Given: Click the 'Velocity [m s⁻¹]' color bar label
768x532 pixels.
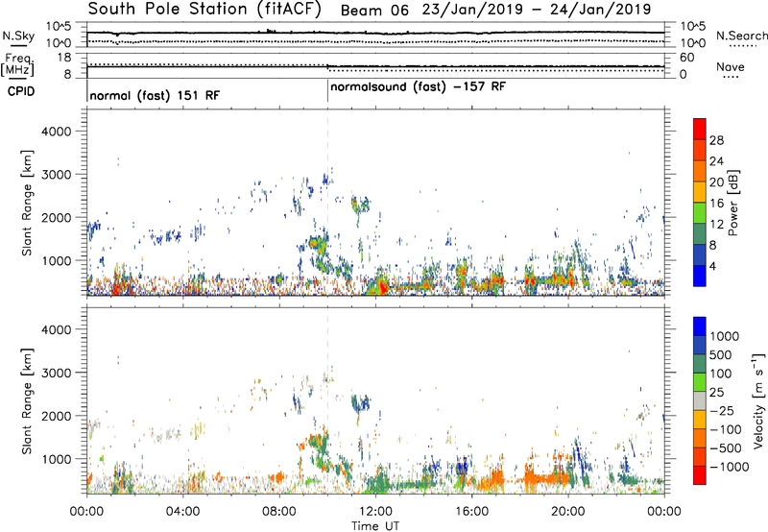Looking at the screenshot, I should 758,400.
